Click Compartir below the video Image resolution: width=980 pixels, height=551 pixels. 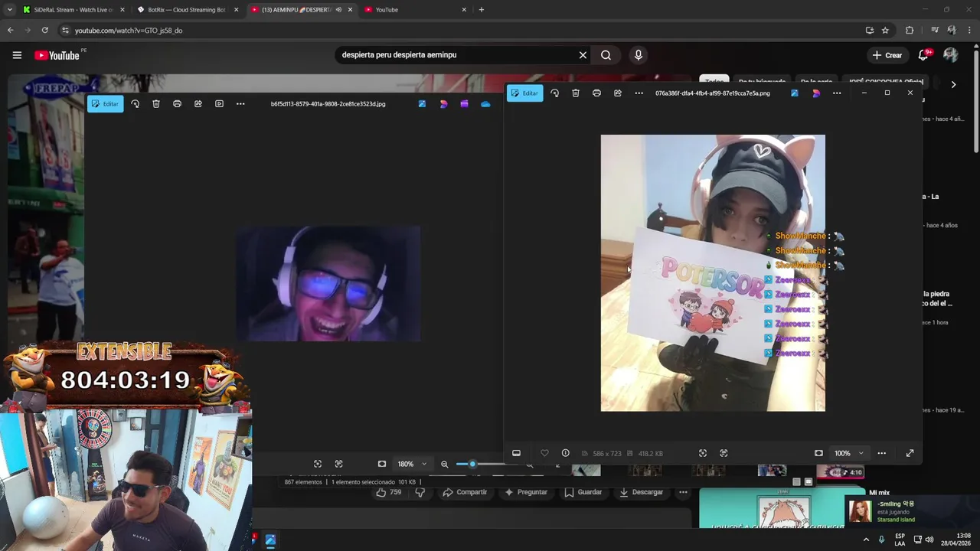[465, 492]
